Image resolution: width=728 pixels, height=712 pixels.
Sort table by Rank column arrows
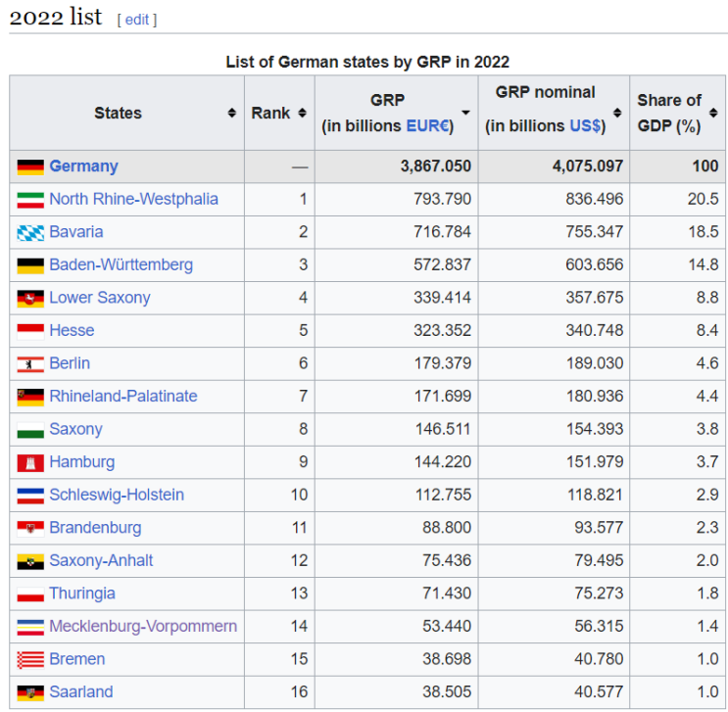click(302, 113)
